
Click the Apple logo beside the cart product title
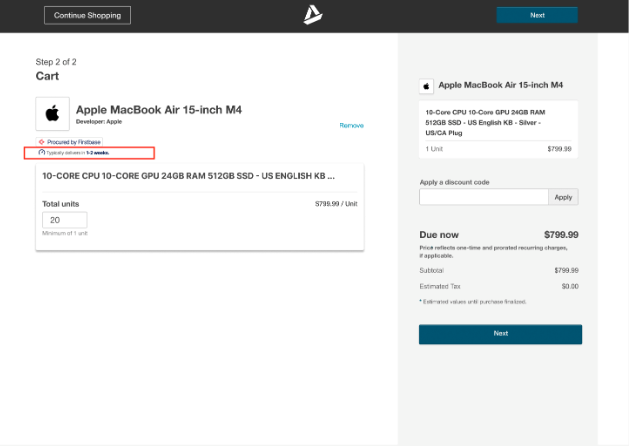[52, 114]
